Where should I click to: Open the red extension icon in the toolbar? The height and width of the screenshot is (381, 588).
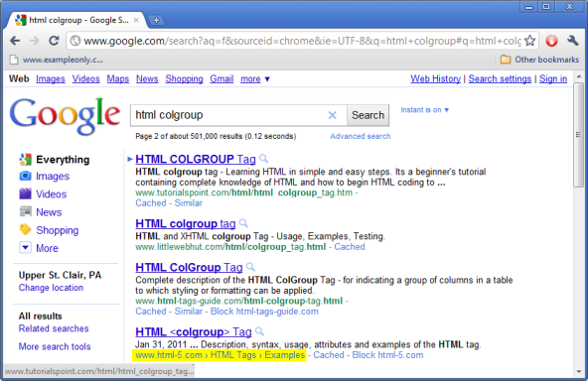551,41
